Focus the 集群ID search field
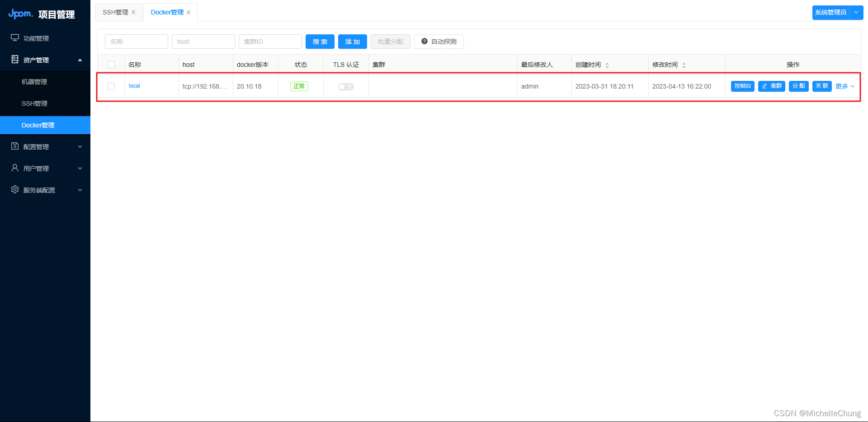 (x=270, y=42)
